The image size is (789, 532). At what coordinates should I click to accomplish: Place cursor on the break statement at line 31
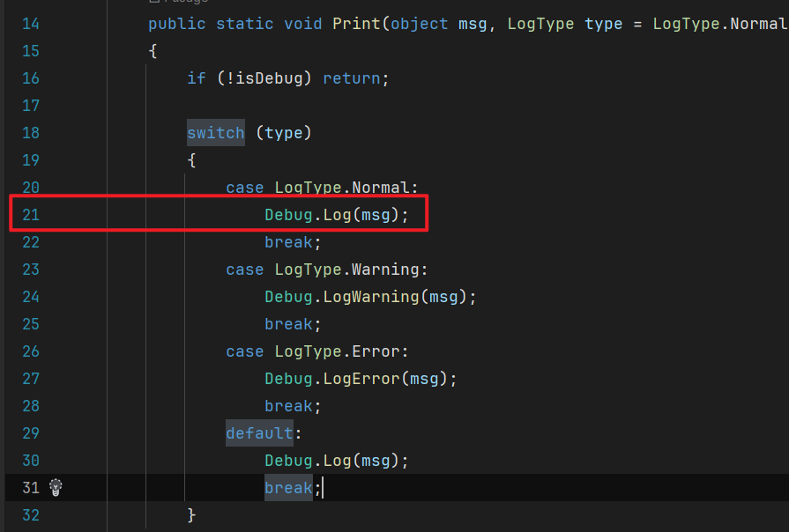pos(288,487)
